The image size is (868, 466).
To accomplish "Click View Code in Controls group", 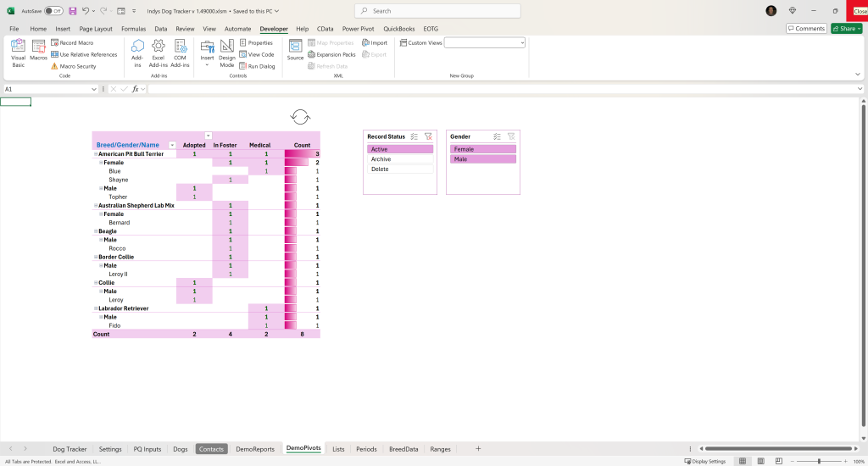I will click(257, 54).
